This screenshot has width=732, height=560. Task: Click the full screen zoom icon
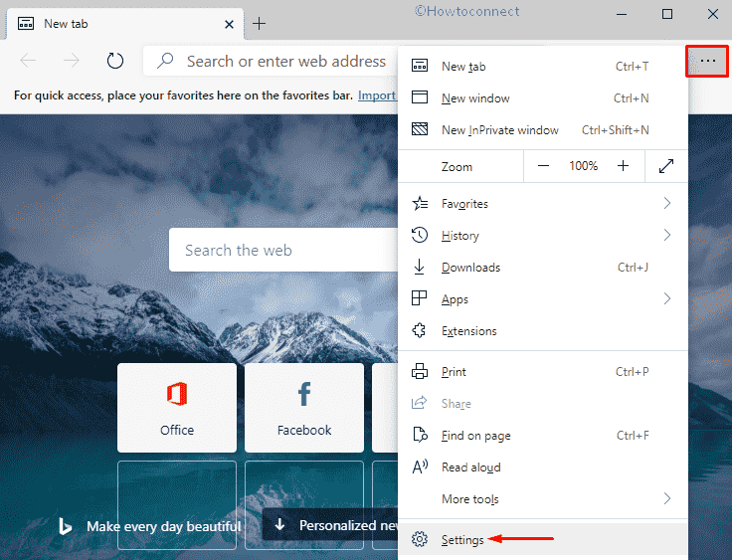[665, 166]
